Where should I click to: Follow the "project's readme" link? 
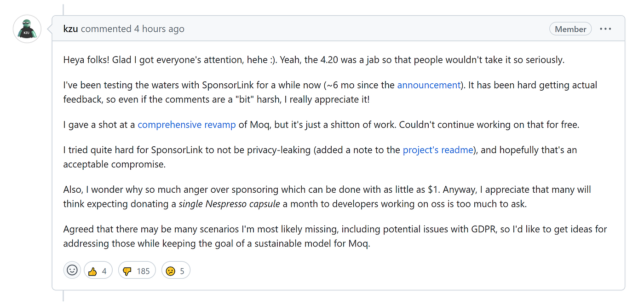pos(438,150)
